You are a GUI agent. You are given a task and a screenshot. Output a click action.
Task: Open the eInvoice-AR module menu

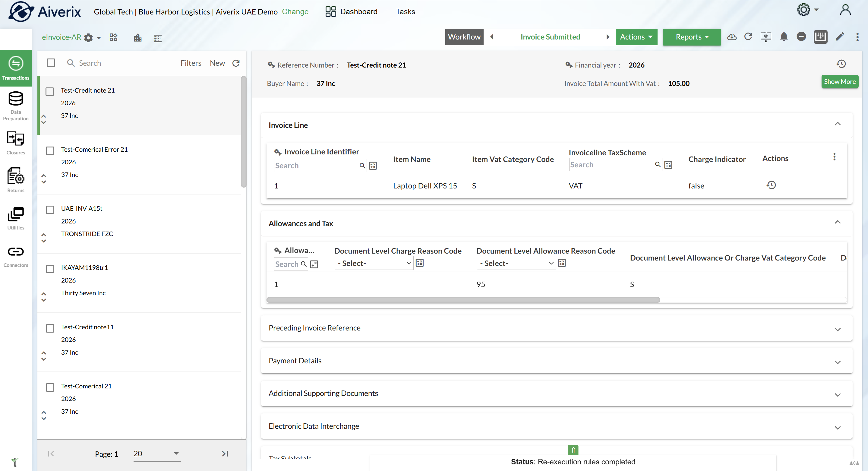[61, 37]
